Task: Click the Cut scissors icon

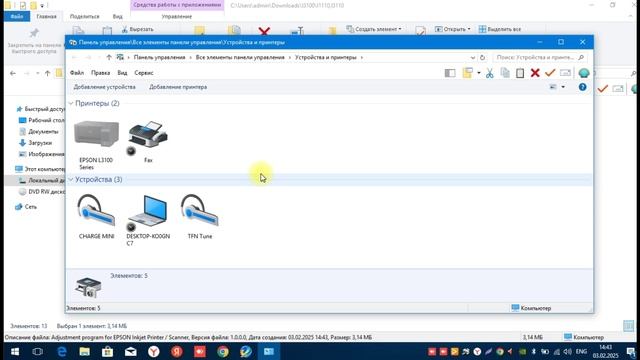Action: pyautogui.click(x=489, y=73)
